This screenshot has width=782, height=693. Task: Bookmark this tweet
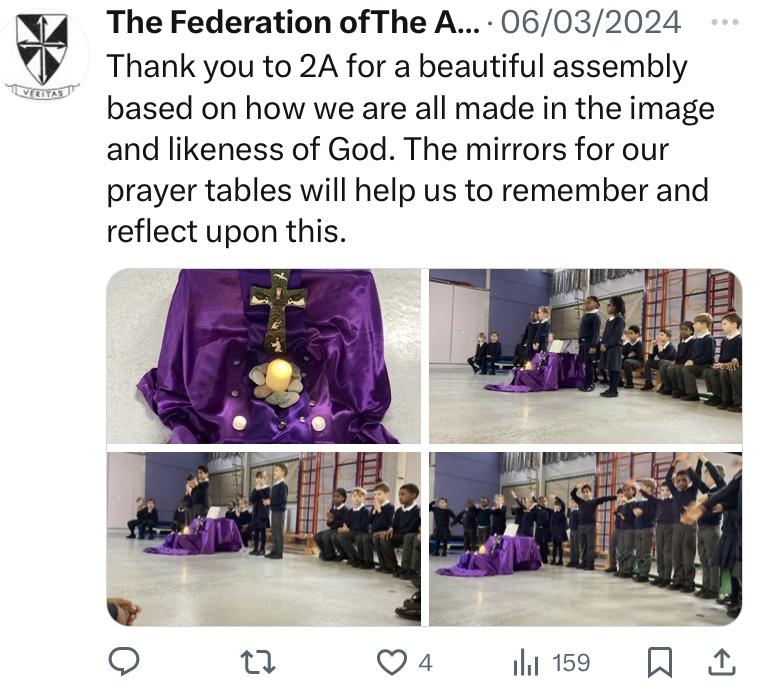coord(659,663)
